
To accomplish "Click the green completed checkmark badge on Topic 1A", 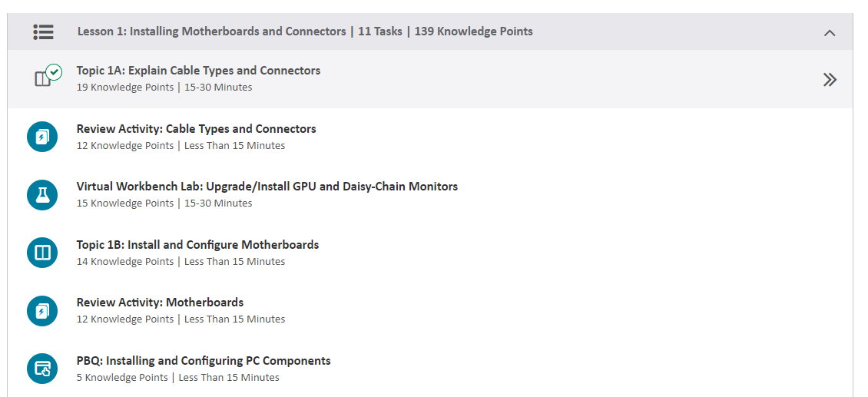I will 54,72.
